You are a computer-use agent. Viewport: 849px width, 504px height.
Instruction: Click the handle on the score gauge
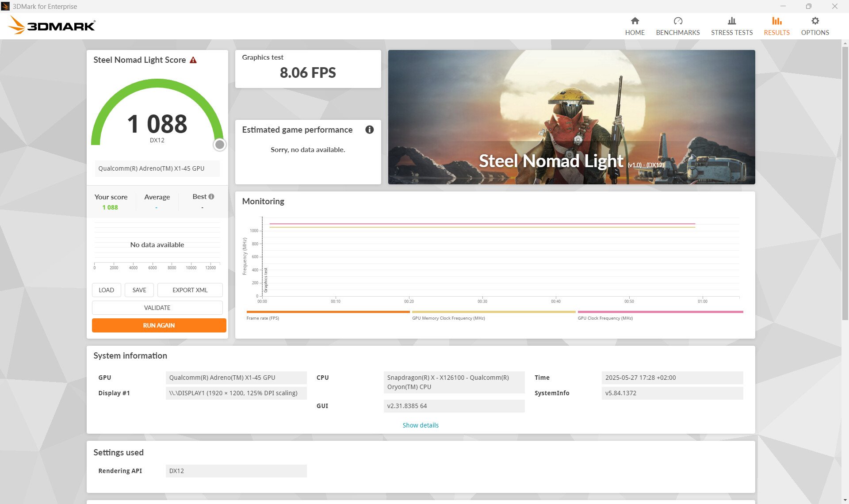tap(220, 145)
